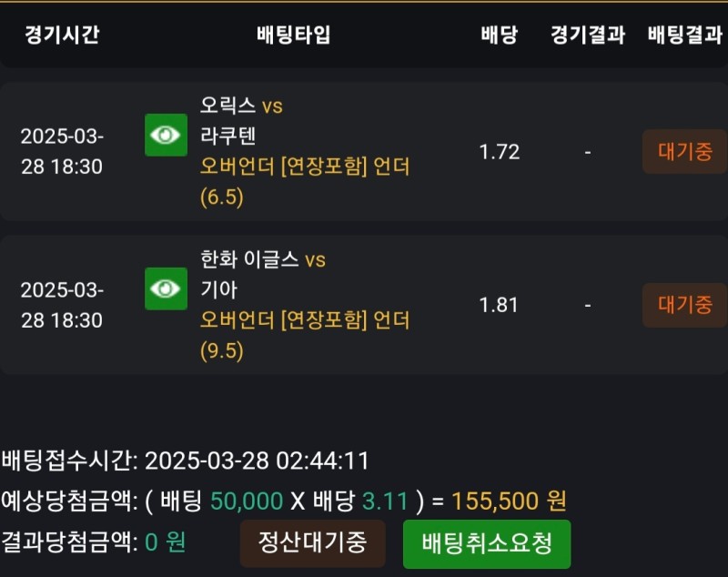Click the 배팅타입 column header
This screenshot has width=728, height=577.
[x=293, y=35]
